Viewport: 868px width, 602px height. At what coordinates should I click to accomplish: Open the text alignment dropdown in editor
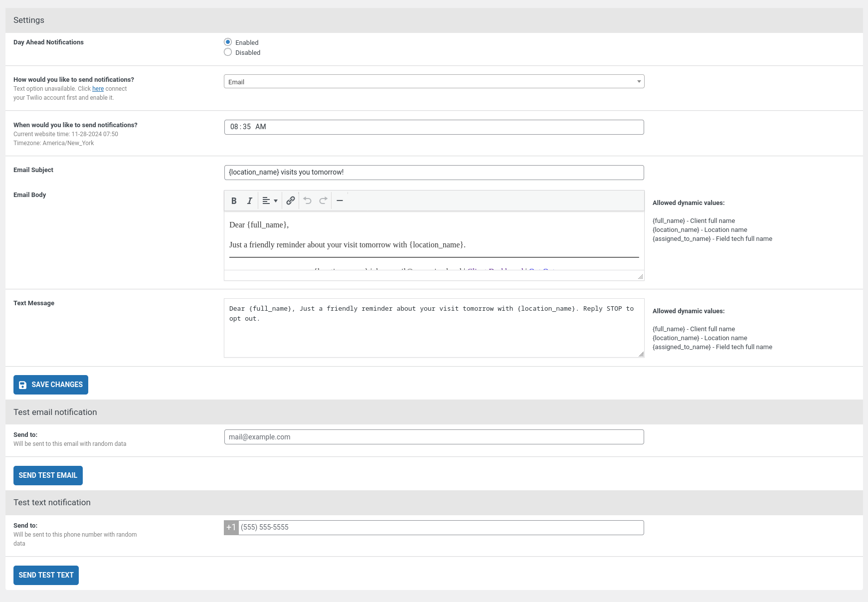[x=270, y=201]
